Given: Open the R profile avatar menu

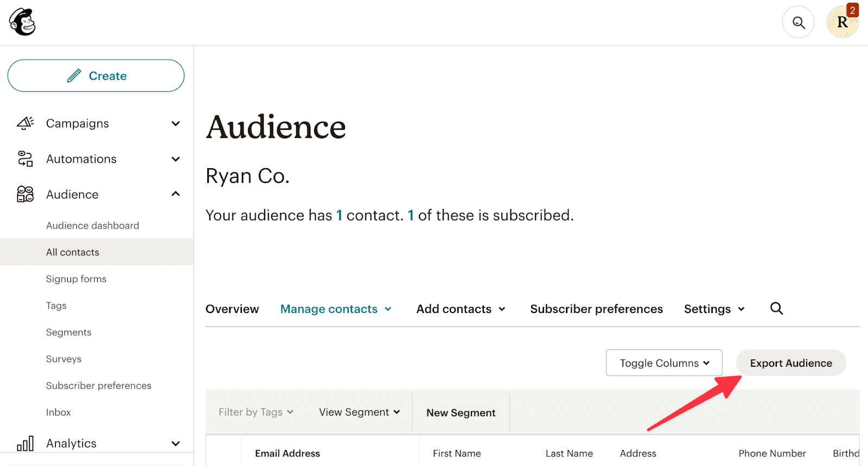Looking at the screenshot, I should pyautogui.click(x=842, y=22).
